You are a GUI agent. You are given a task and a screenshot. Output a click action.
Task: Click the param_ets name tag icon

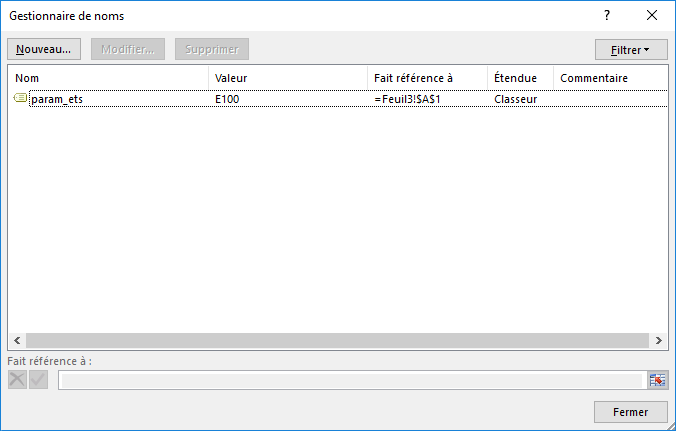pyautogui.click(x=20, y=99)
